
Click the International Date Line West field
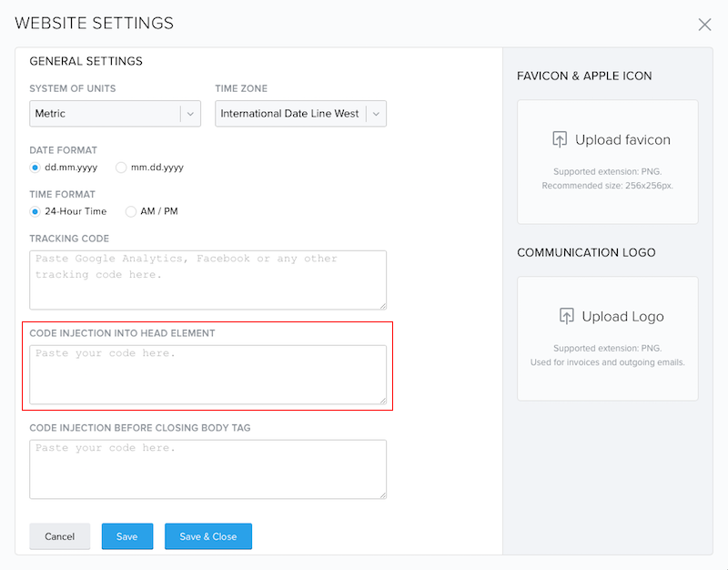pyautogui.click(x=301, y=113)
